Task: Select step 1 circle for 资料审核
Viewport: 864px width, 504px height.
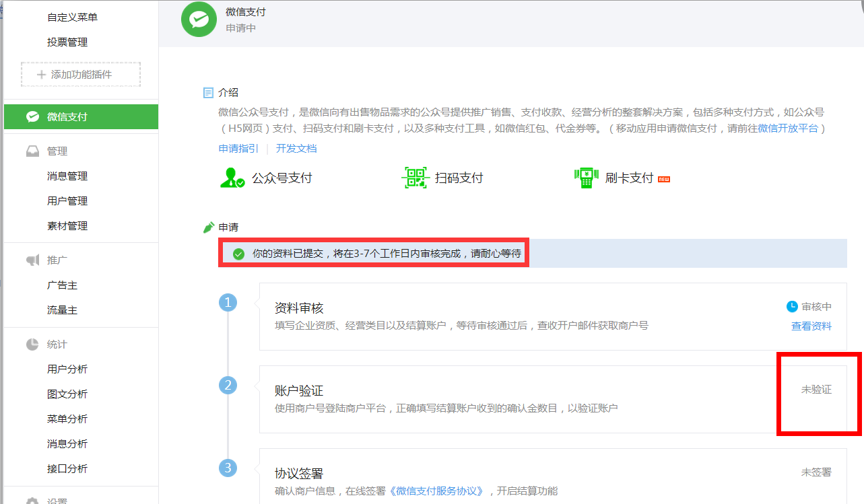Action: pyautogui.click(x=228, y=303)
